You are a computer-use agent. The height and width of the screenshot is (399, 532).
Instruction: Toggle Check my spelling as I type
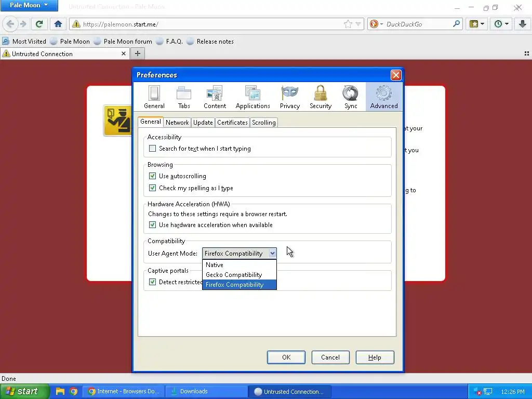152,188
